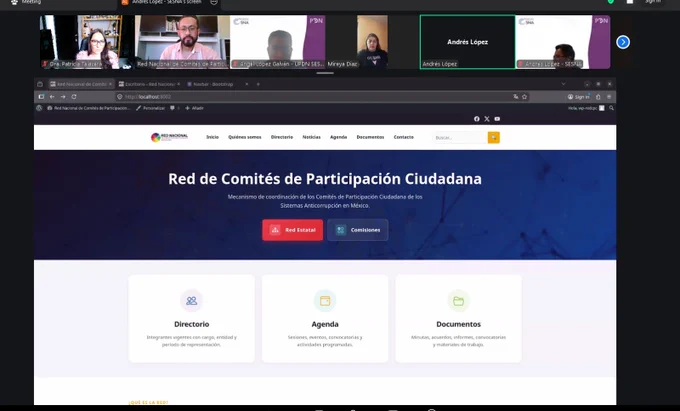
Task: Click the people icon above Directorio
Action: point(191,300)
